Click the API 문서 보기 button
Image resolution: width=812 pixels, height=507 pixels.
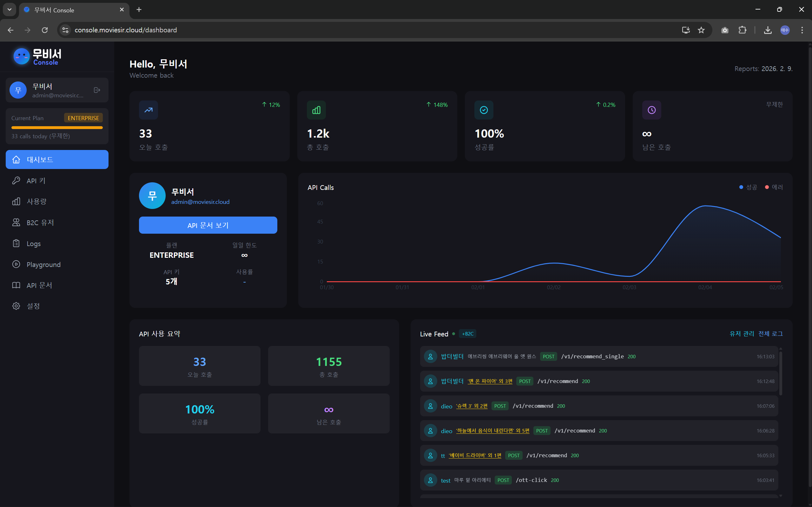pos(208,225)
